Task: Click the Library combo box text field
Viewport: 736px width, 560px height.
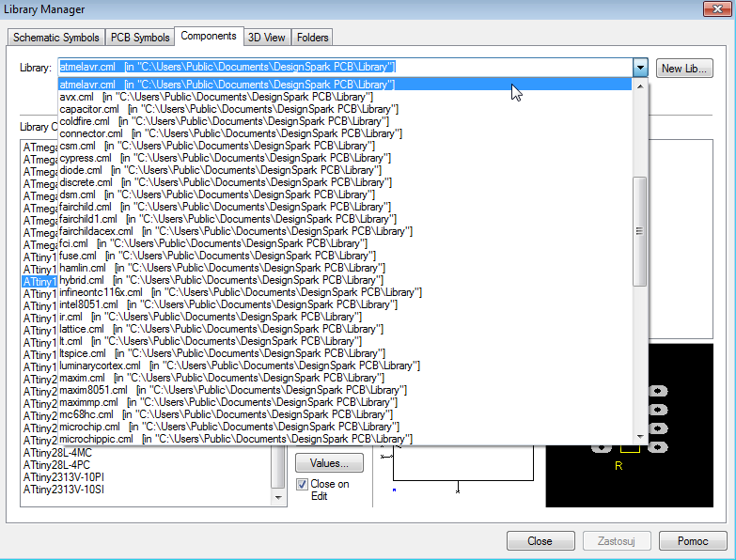Action: (x=345, y=67)
